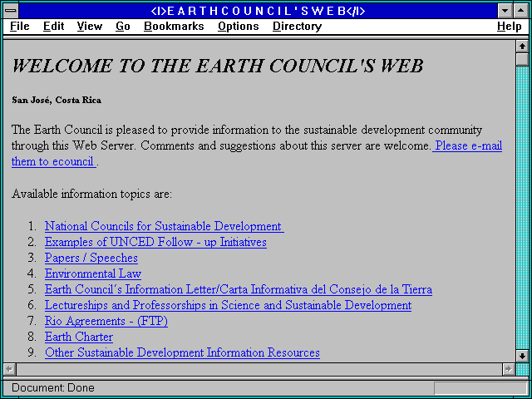The width and height of the screenshot is (532, 399).
Task: Open the Papers / Speeches link
Action: tap(91, 258)
